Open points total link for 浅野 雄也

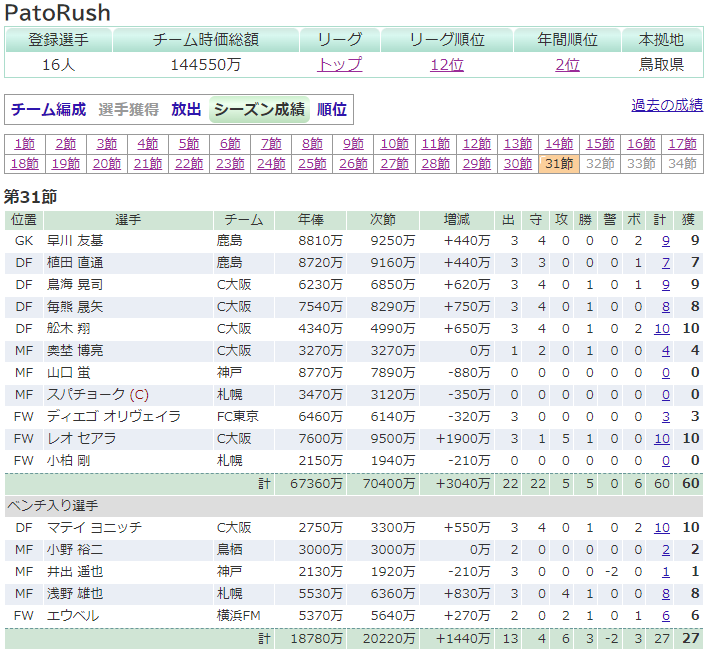[665, 594]
